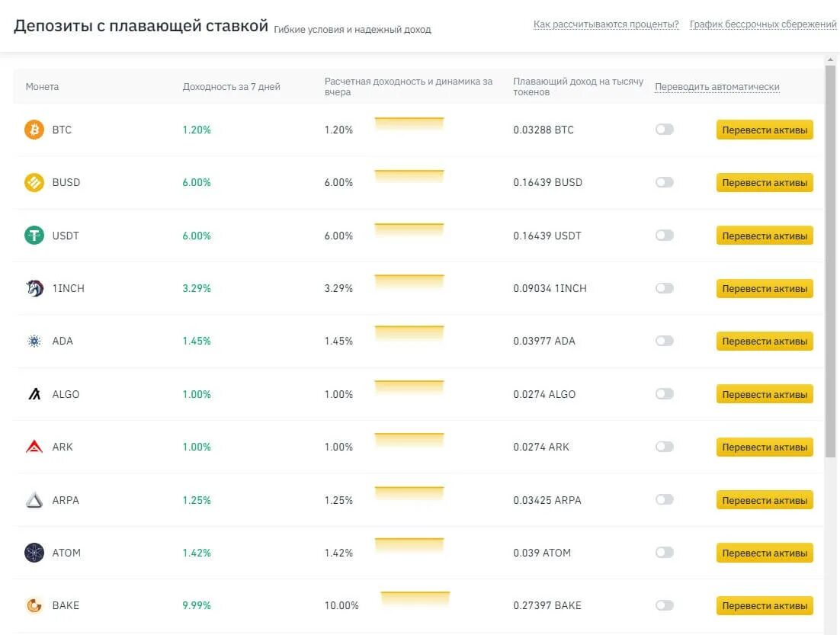Toggle auto-transfer switch for USDT
Viewport: 840px width, 635px height.
click(x=665, y=236)
